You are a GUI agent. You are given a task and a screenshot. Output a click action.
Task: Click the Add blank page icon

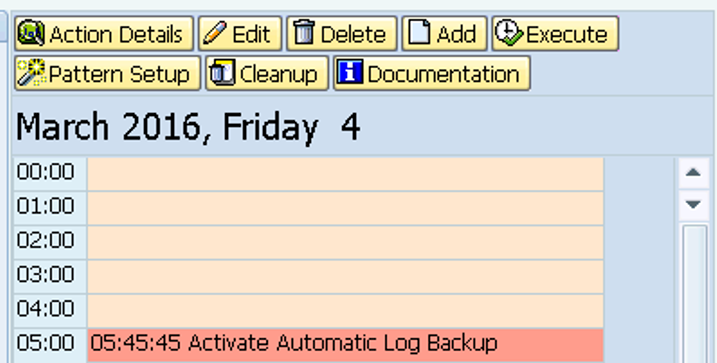(419, 33)
